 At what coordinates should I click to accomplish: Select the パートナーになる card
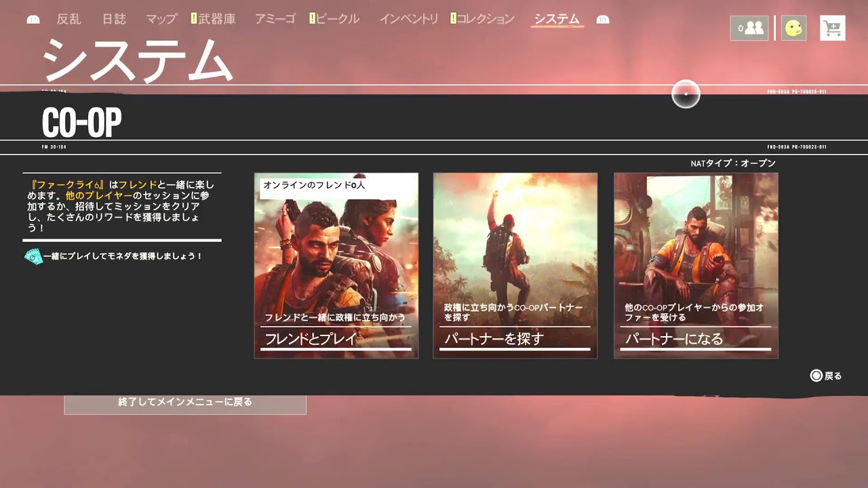tap(696, 266)
